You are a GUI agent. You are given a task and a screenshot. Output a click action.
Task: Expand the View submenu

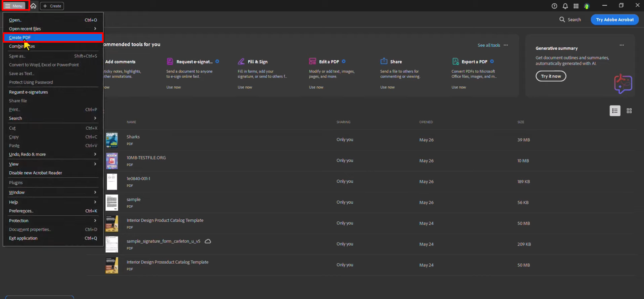tap(53, 164)
